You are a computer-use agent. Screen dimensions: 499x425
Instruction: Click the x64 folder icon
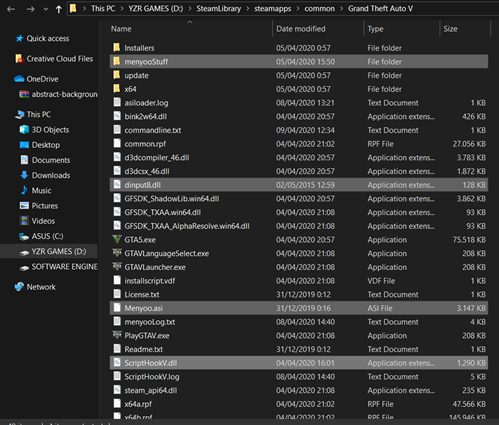pyautogui.click(x=116, y=89)
